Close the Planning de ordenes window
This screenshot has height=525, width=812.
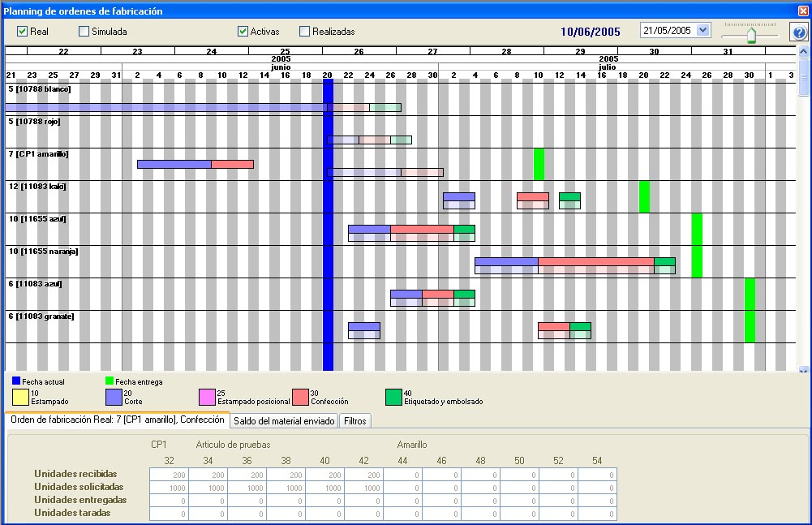click(x=802, y=11)
